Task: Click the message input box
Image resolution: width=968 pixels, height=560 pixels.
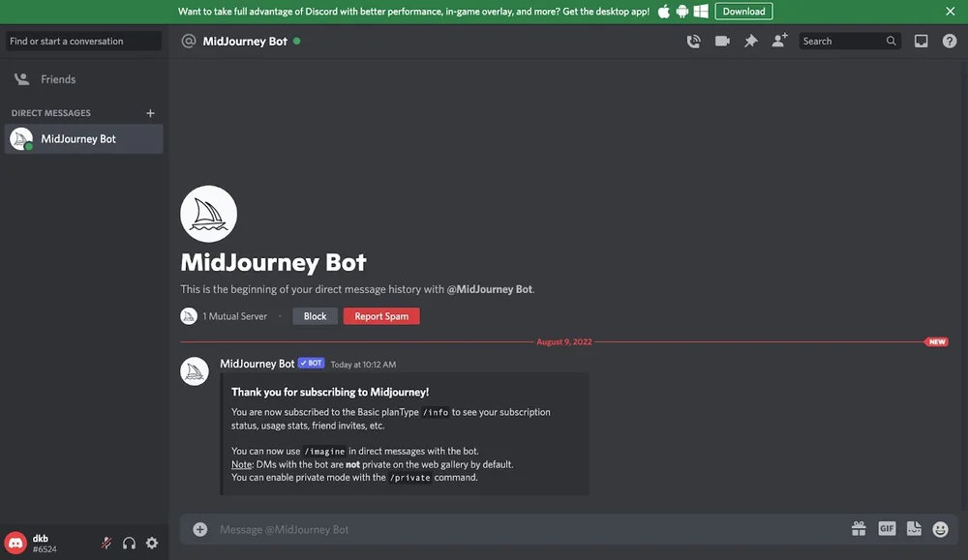Action: pyautogui.click(x=530, y=529)
